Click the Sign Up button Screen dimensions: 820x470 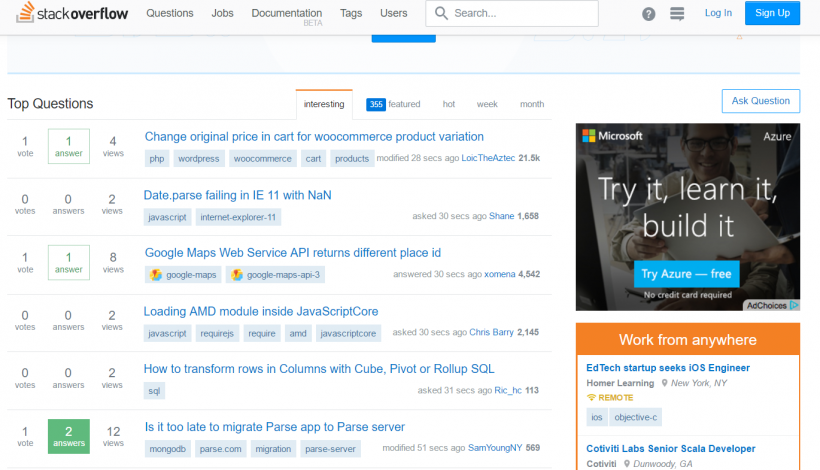coord(772,13)
